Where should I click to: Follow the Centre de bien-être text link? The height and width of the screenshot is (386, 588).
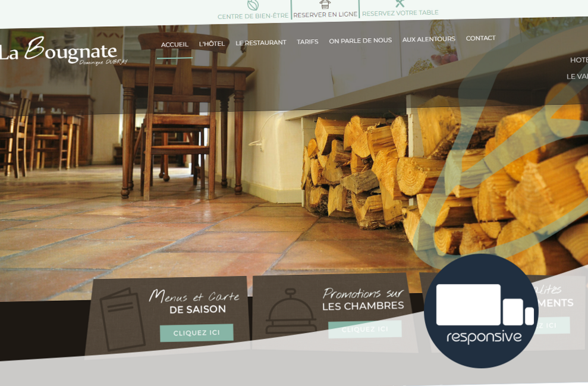pyautogui.click(x=253, y=16)
